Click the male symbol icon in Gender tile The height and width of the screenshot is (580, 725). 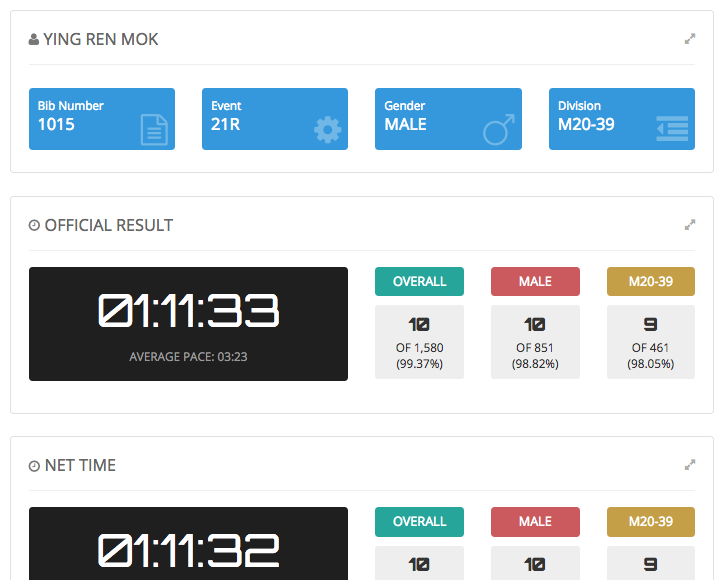499,130
